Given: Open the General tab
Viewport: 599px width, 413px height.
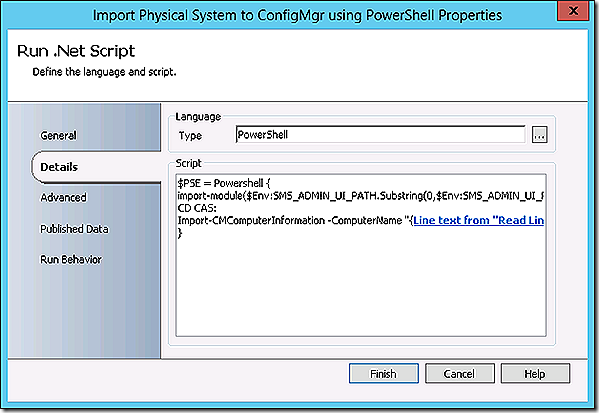Looking at the screenshot, I should coord(58,135).
